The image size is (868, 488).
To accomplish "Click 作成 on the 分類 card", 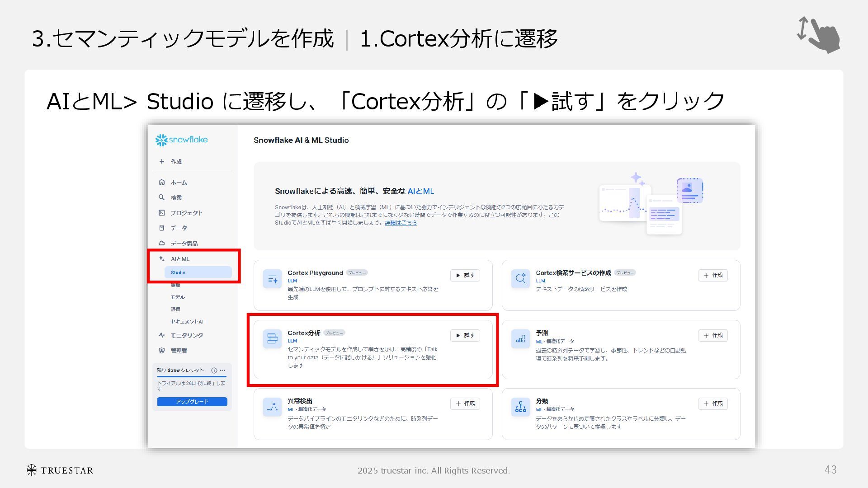I will (x=713, y=404).
